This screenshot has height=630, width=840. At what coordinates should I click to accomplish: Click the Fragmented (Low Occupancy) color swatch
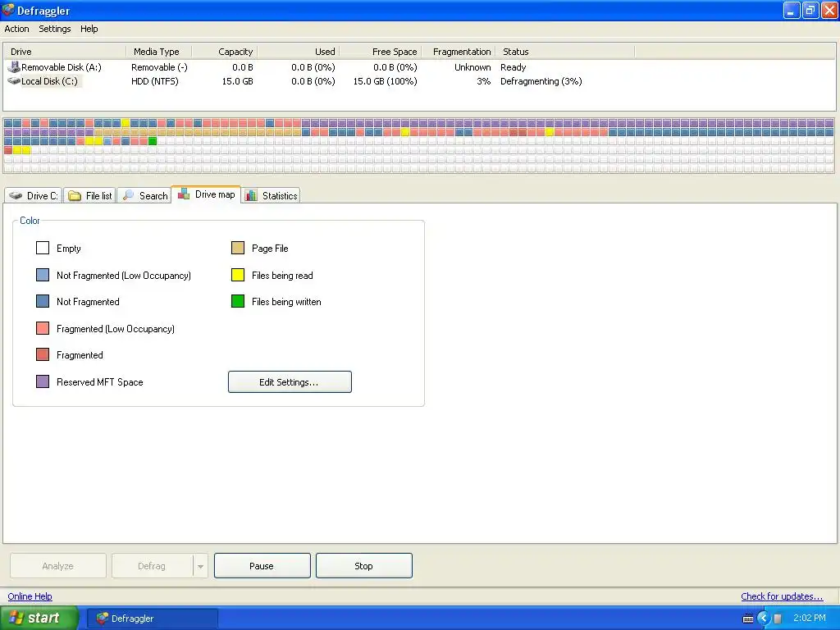[x=43, y=328]
